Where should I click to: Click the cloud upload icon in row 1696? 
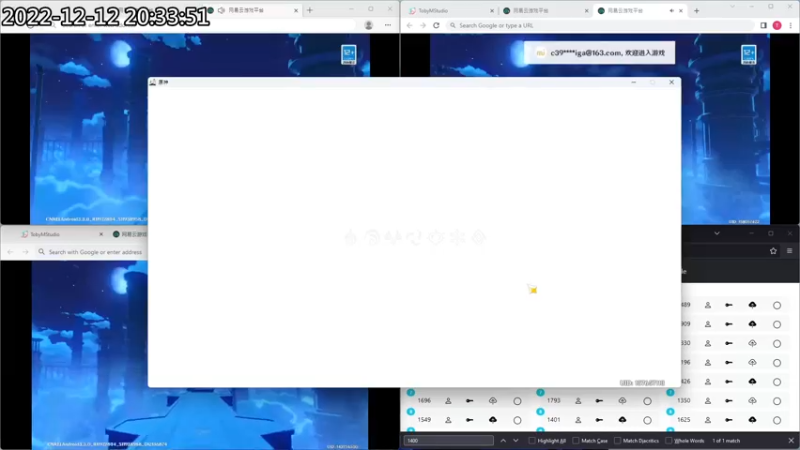[x=493, y=401]
